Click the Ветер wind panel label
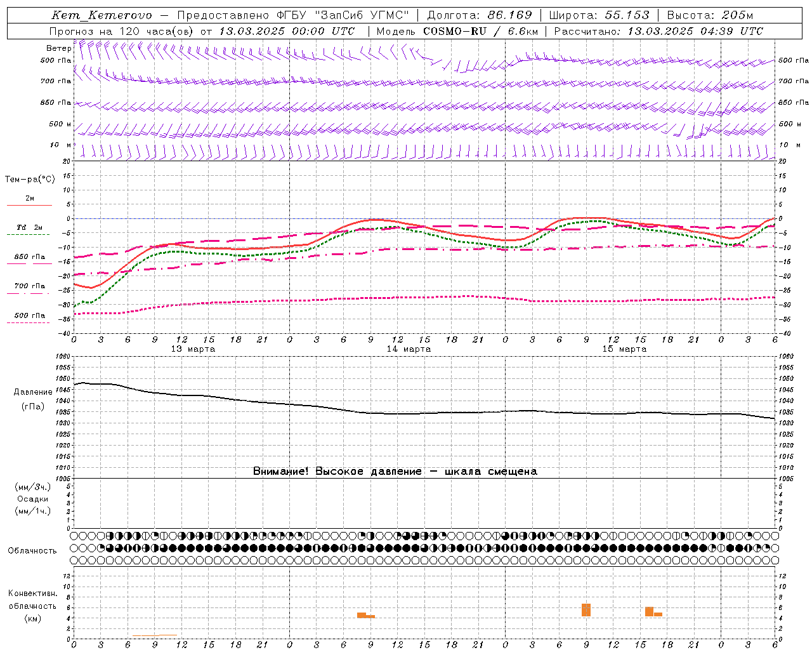 click(58, 48)
